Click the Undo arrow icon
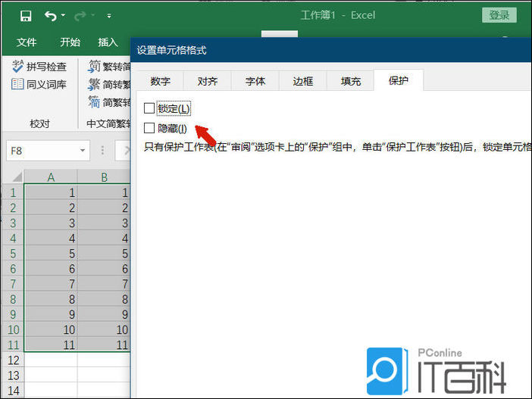 tap(51, 16)
